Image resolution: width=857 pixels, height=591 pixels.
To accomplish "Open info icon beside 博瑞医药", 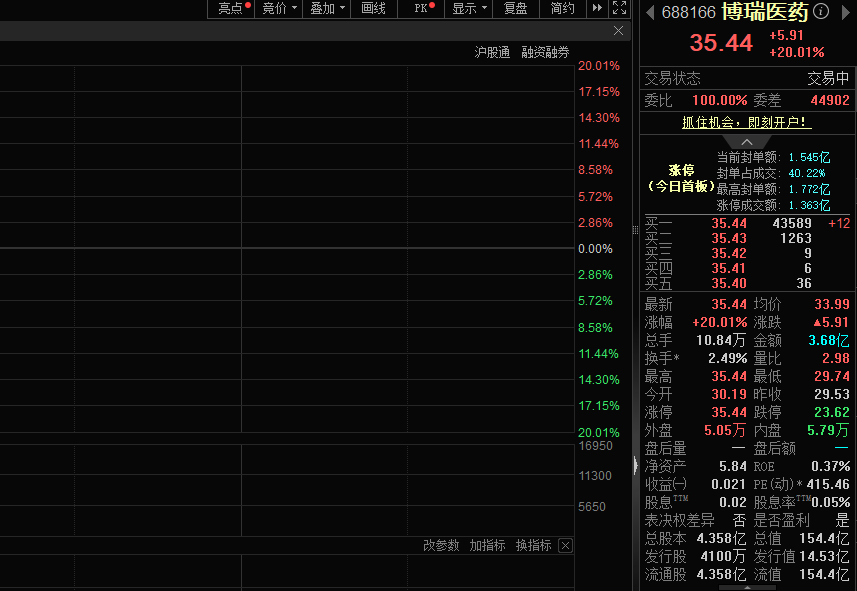I will pyautogui.click(x=821, y=11).
